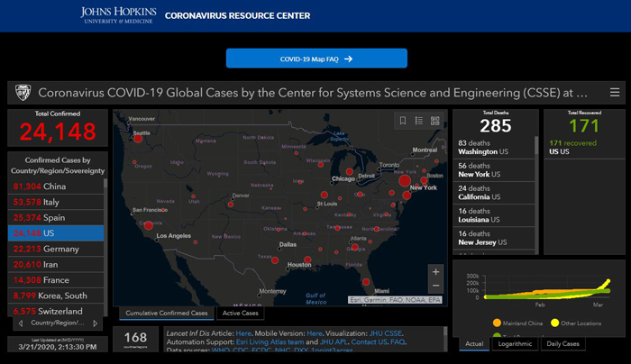Click the COVID-19 Map FAQ button

[x=315, y=59]
